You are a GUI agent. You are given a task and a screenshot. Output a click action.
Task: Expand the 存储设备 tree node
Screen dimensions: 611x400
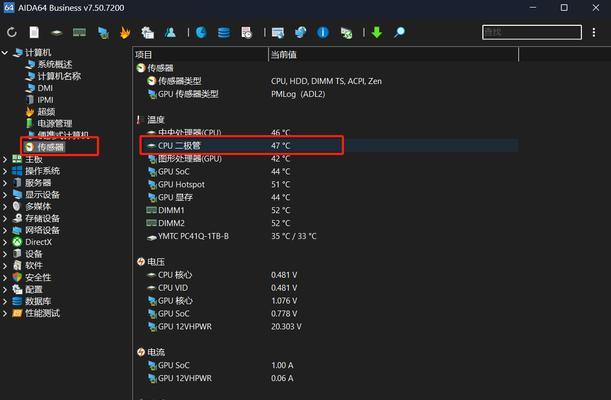tap(5, 219)
